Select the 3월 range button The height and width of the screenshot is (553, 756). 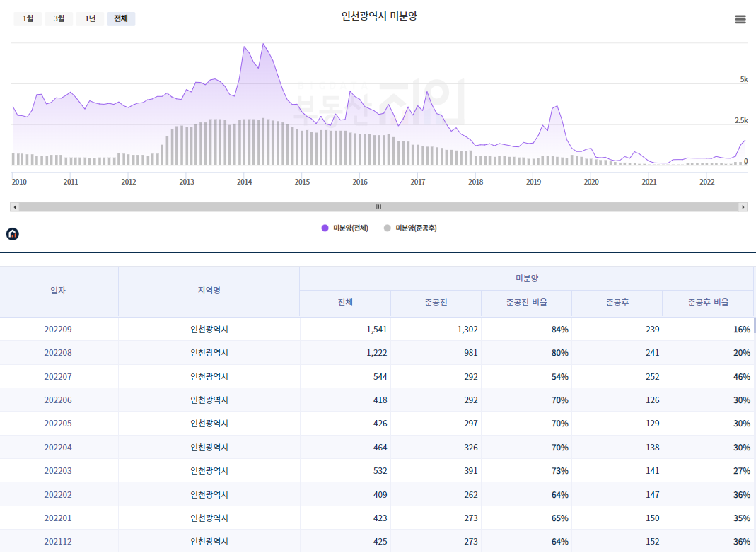[x=59, y=19]
